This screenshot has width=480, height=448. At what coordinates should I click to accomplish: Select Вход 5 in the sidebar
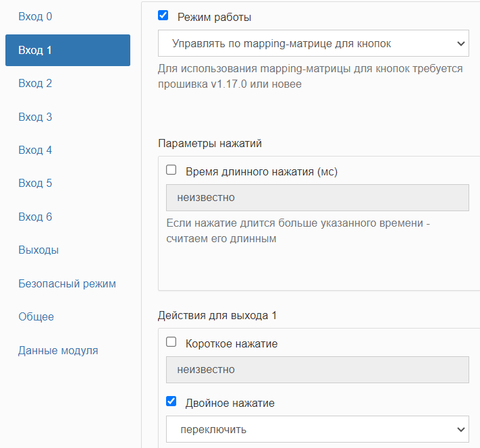(35, 183)
